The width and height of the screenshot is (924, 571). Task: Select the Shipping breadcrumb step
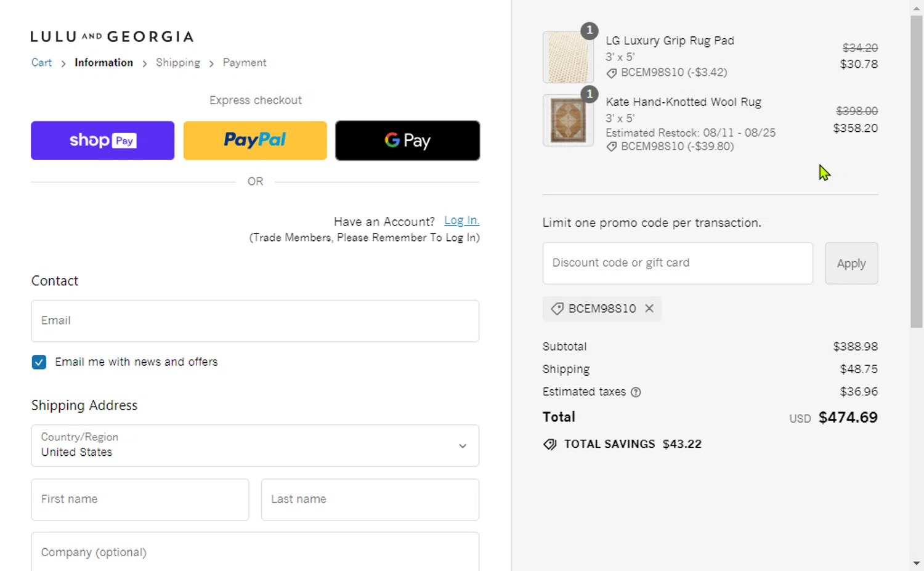pos(178,63)
